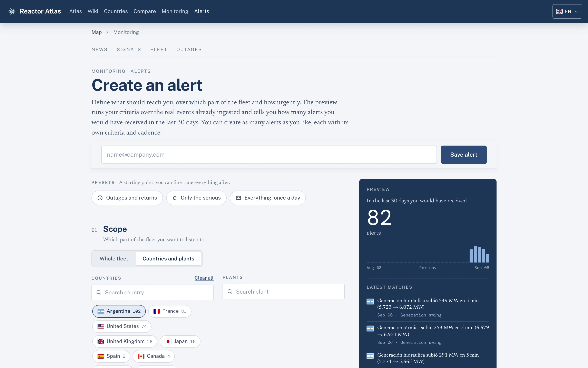Click the Canada flag icon
588x368 pixels.
[141, 356]
